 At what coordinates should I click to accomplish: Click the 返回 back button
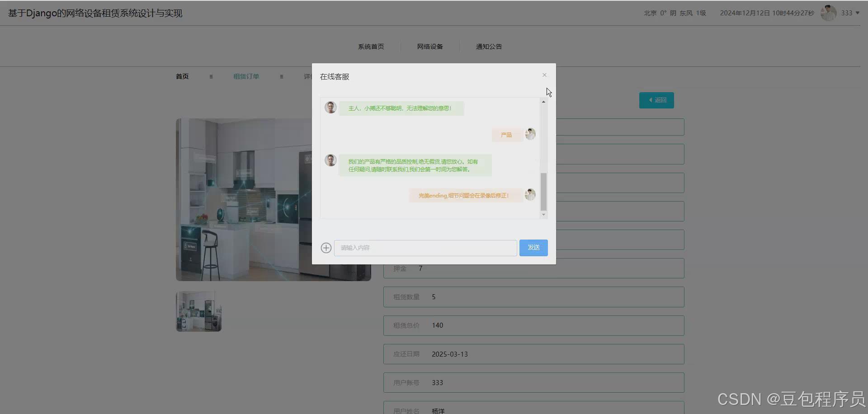click(656, 100)
